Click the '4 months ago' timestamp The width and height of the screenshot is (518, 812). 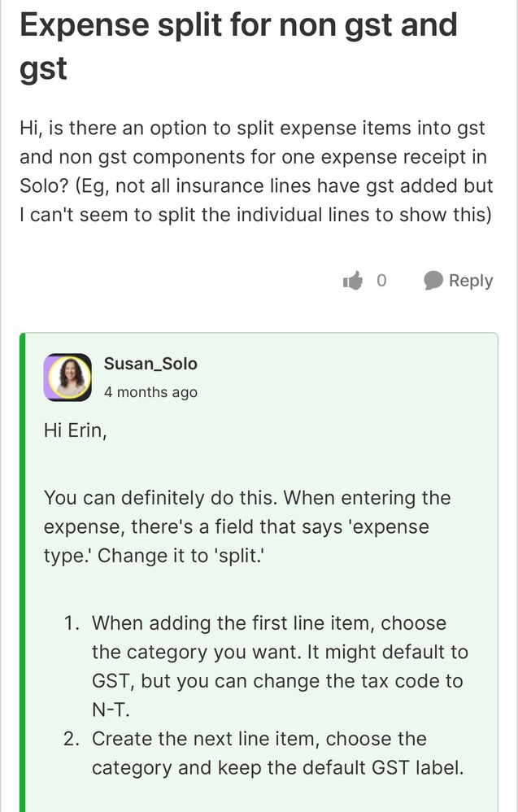150,391
